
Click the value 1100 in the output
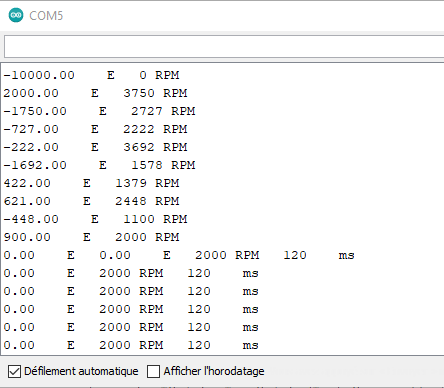click(x=139, y=219)
